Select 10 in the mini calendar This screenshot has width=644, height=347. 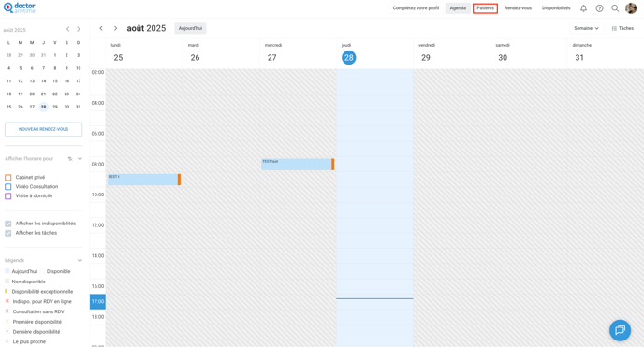pyautogui.click(x=78, y=68)
